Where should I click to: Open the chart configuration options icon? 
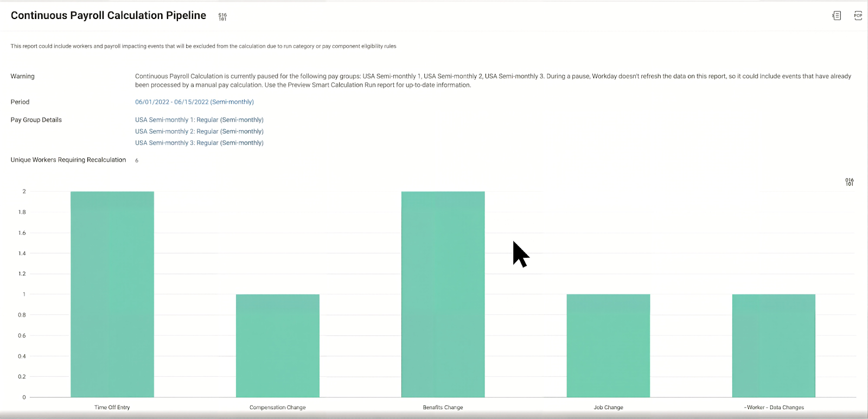(x=849, y=182)
